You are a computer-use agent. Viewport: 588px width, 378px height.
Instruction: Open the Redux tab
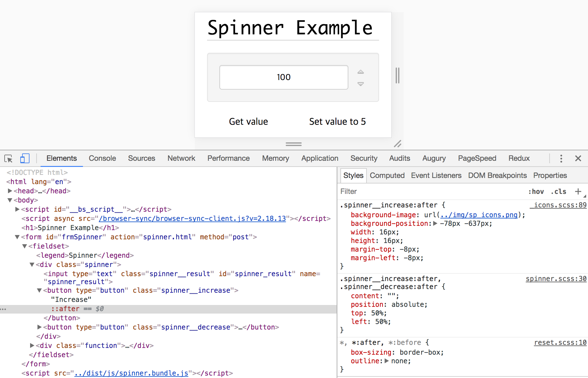(x=519, y=158)
